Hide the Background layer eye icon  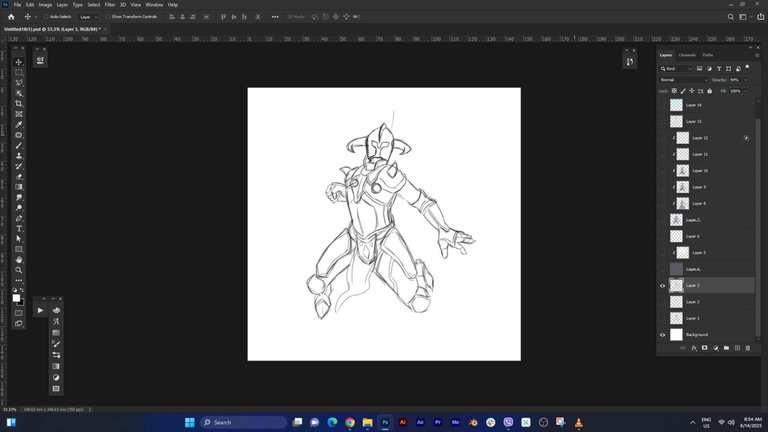[x=662, y=335]
